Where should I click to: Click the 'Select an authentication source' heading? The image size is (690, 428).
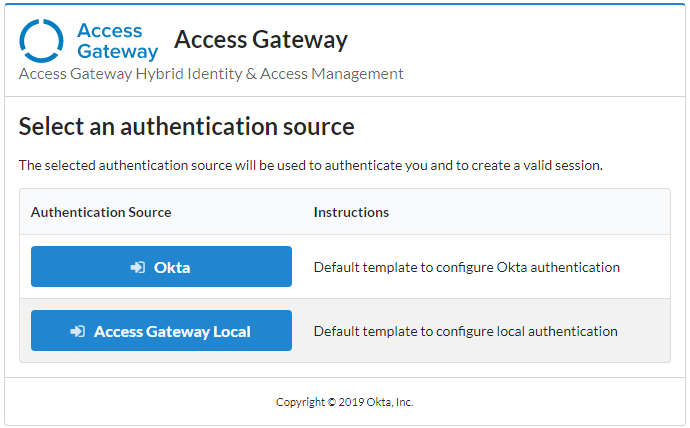(187, 127)
